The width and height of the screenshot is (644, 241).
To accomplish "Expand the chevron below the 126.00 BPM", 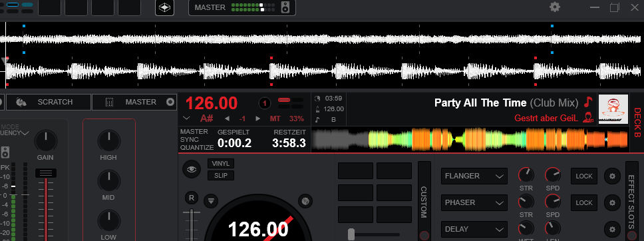I will pos(186,119).
